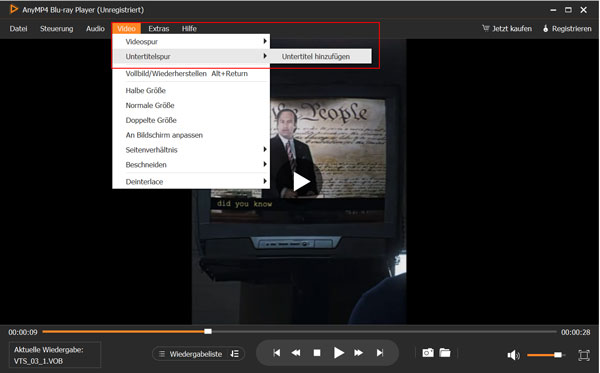Click Registrieren to register the software
Viewport: 600px width, 373px height.
pyautogui.click(x=567, y=29)
